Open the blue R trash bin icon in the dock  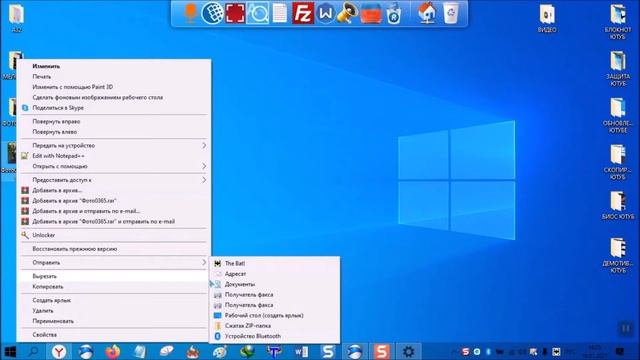tap(393, 13)
